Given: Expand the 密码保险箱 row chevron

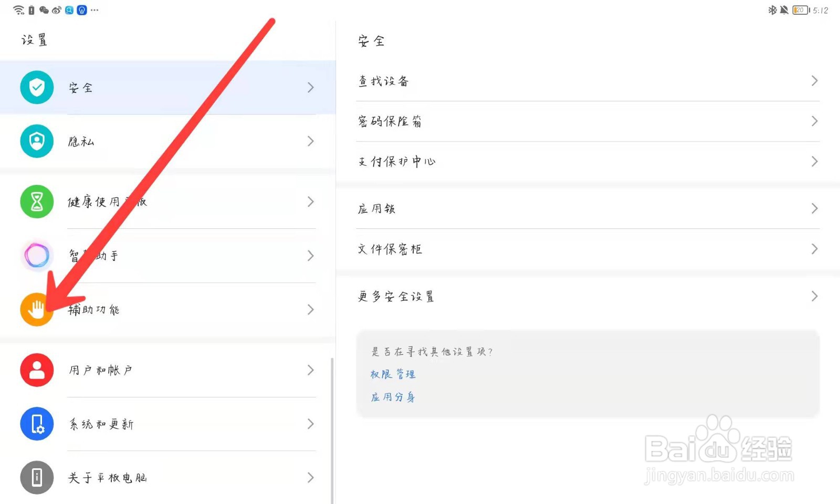Looking at the screenshot, I should (814, 121).
